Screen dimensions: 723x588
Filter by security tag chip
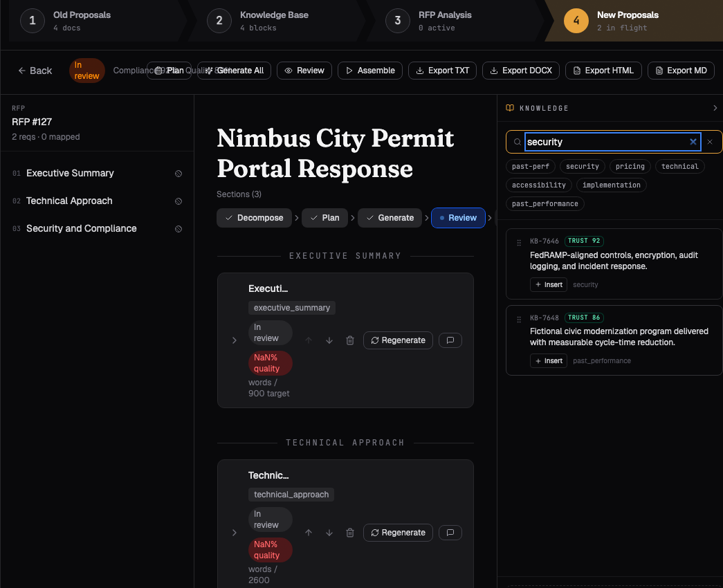point(583,167)
